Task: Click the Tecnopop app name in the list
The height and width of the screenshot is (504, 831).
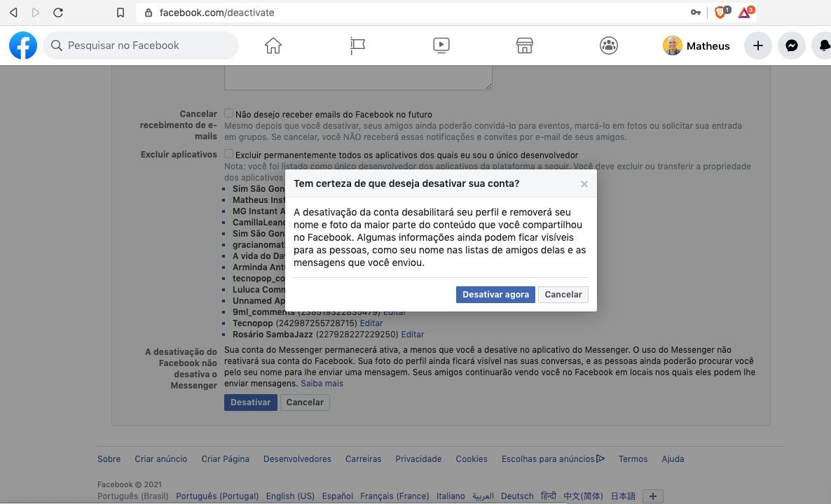Action: point(252,323)
